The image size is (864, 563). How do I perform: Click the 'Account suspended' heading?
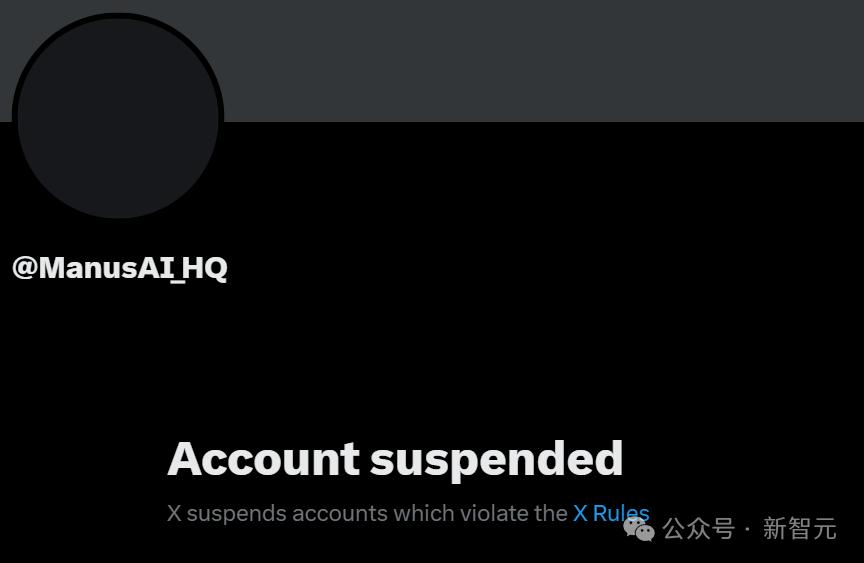click(x=396, y=458)
